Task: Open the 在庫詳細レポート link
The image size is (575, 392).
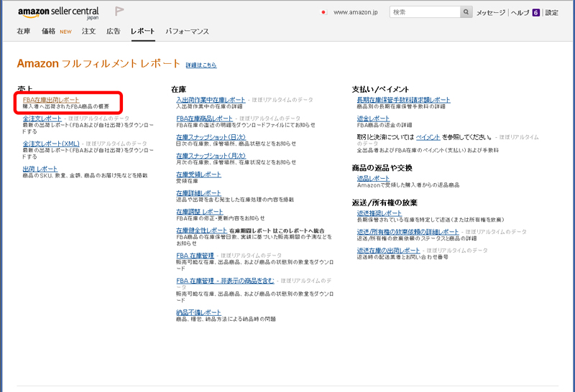Action: (198, 193)
